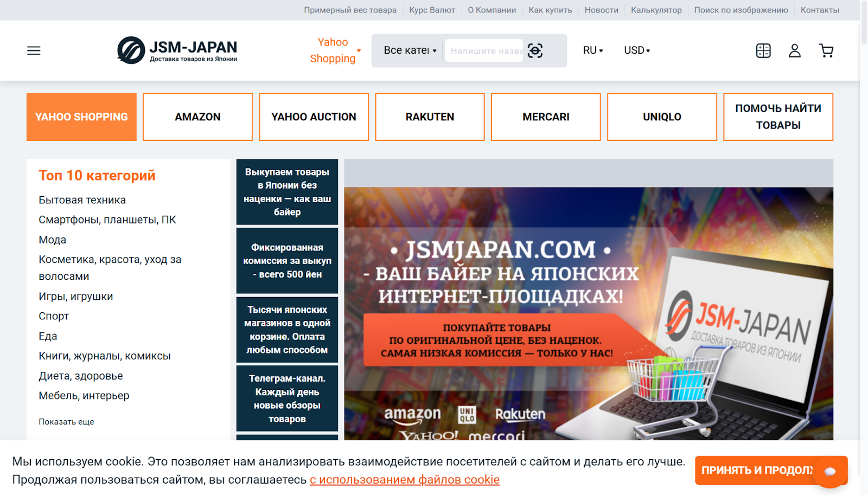The width and height of the screenshot is (868, 495).
Task: Change language from RU dropdown
Action: pos(592,50)
